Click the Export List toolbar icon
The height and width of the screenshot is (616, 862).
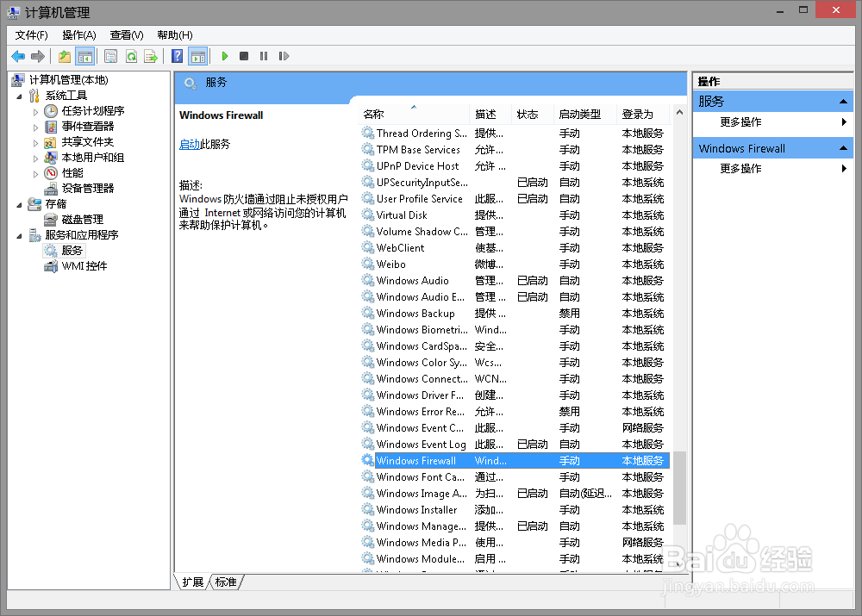coord(152,55)
